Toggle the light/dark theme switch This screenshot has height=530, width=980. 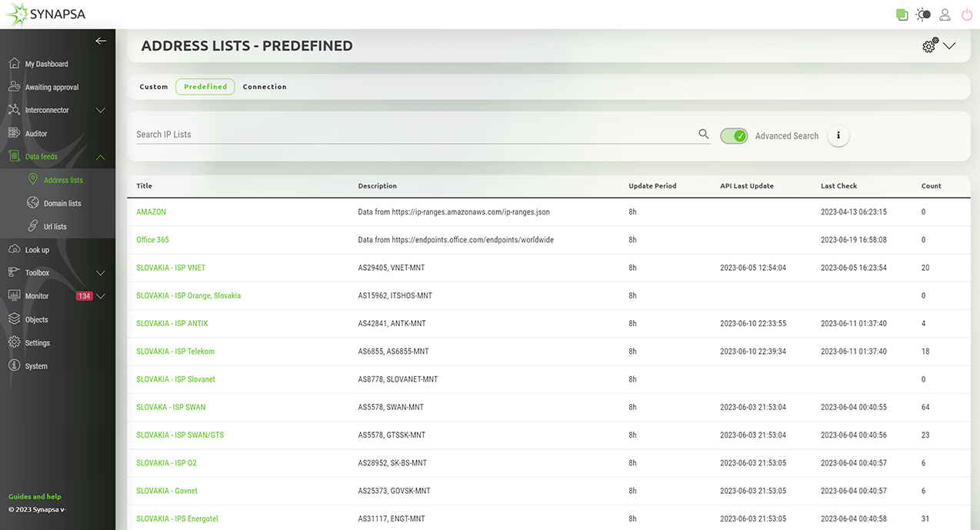coord(924,15)
